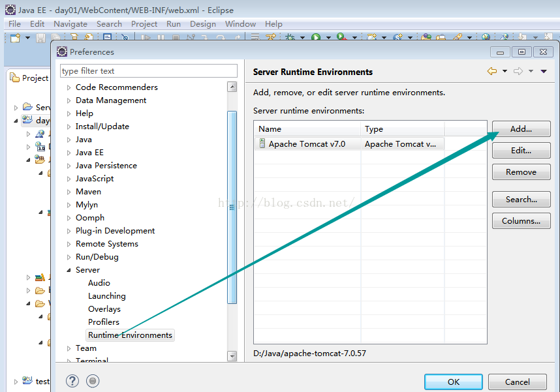Expand the Team preferences node
Screen dimensions: 560x392
coord(69,348)
